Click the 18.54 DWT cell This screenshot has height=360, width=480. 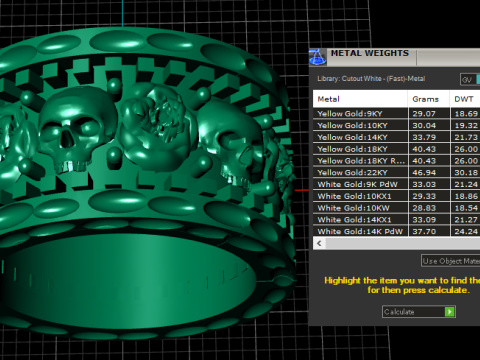point(465,208)
